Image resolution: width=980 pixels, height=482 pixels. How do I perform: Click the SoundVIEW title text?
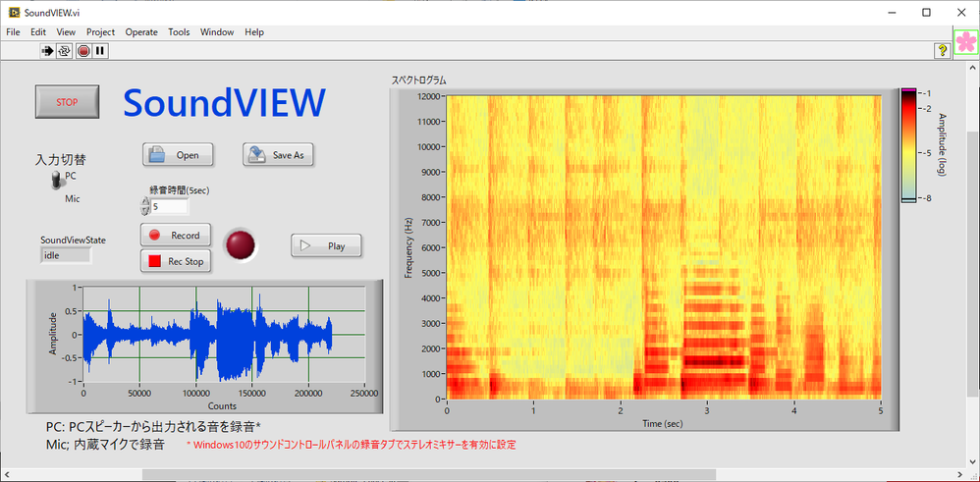point(224,102)
